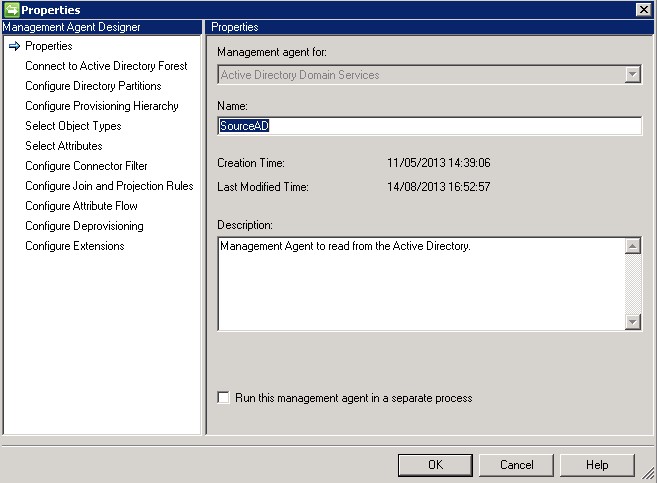Enable Run this management agent in separate process

point(223,397)
